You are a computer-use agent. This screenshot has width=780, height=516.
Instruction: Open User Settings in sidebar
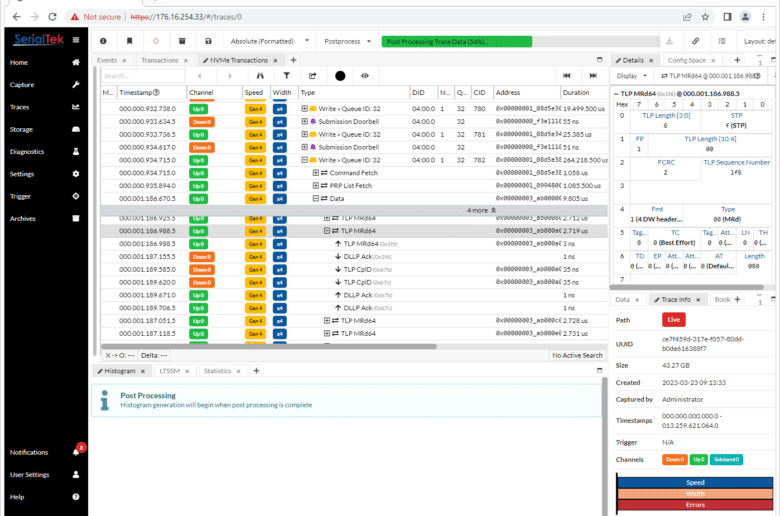[x=45, y=475]
